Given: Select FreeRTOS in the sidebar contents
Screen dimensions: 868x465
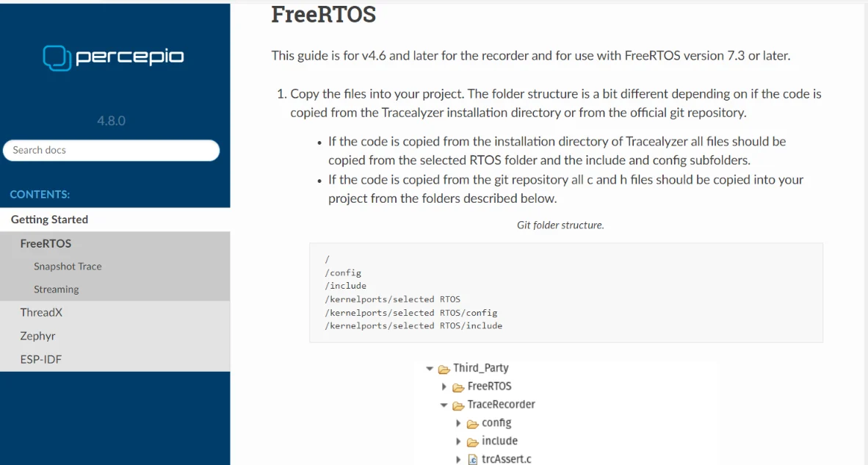Looking at the screenshot, I should pos(46,243).
